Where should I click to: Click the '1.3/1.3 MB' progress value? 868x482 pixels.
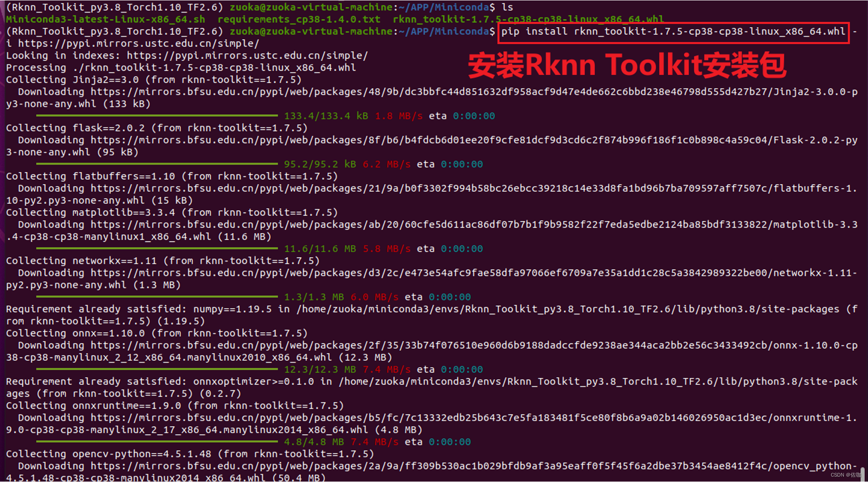pyautogui.click(x=314, y=297)
